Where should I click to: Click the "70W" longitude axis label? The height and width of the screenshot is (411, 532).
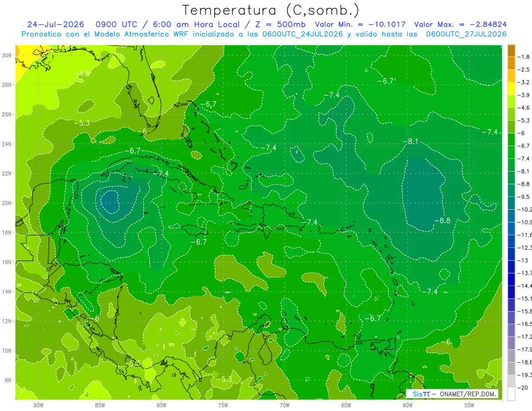(x=285, y=406)
